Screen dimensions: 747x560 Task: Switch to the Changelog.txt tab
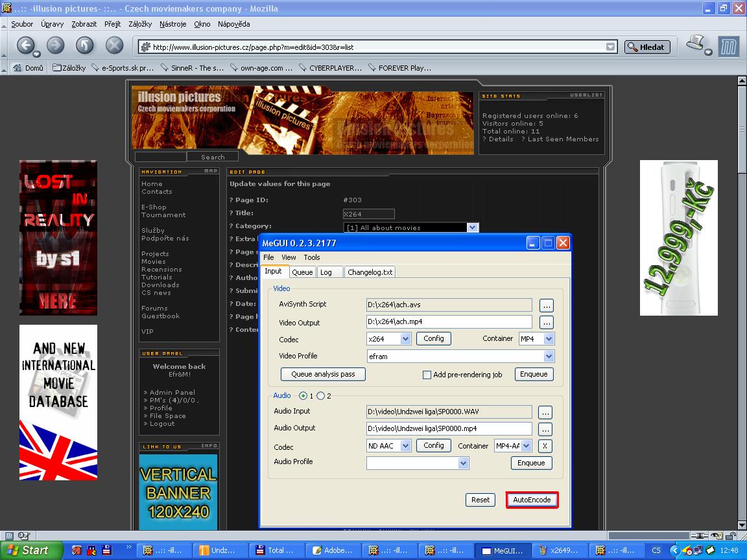pos(370,272)
